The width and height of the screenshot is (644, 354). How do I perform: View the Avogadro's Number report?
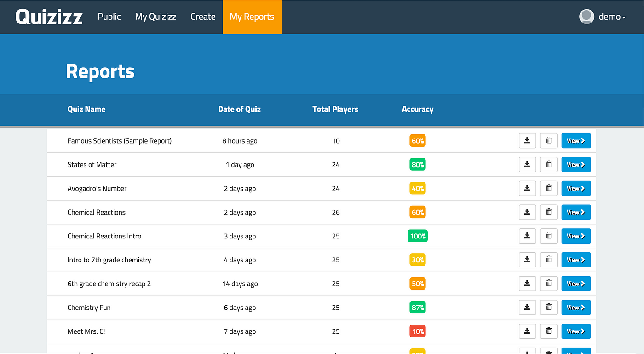coord(576,188)
